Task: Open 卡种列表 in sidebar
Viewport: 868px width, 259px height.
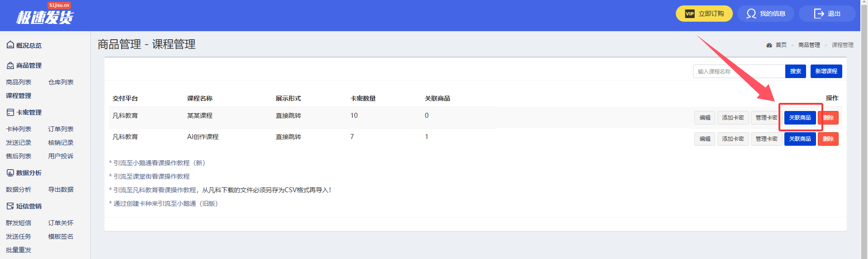Action: (x=19, y=129)
